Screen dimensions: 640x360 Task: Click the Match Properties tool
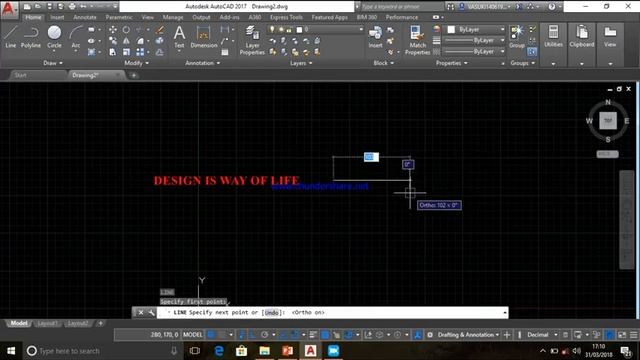417,40
